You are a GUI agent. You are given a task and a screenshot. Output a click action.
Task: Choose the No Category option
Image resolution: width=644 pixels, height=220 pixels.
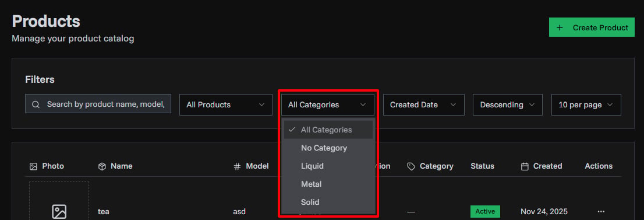click(328, 148)
